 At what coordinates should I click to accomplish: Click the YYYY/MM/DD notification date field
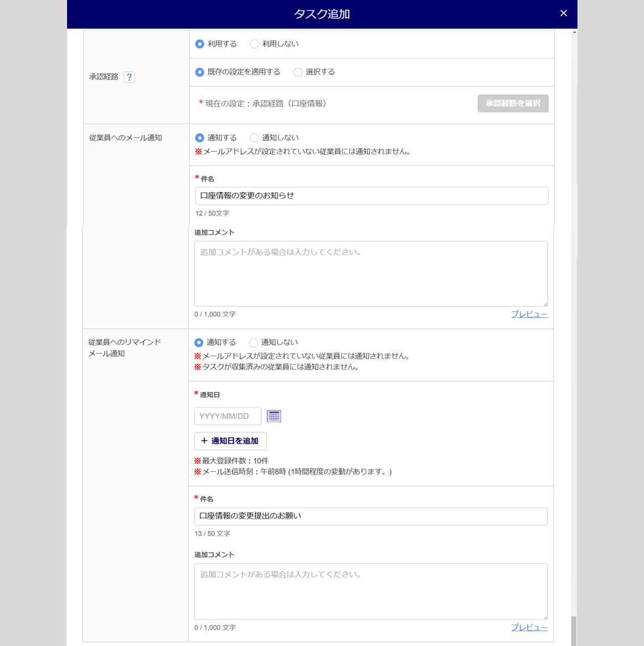point(227,416)
